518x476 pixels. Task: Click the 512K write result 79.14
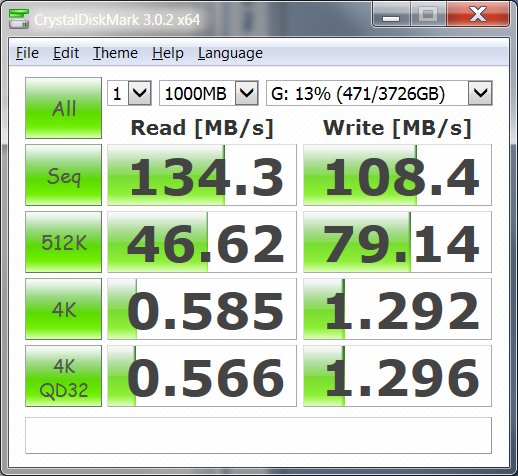(397, 242)
